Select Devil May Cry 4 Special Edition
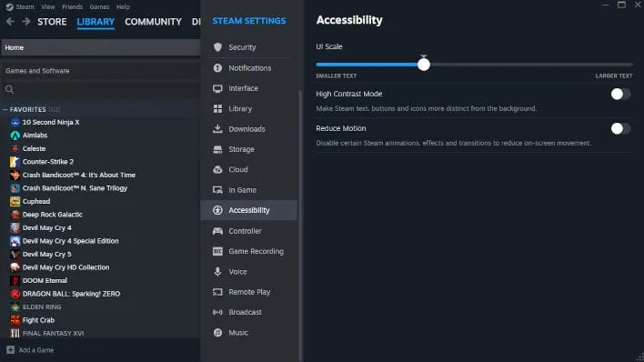 (71, 241)
